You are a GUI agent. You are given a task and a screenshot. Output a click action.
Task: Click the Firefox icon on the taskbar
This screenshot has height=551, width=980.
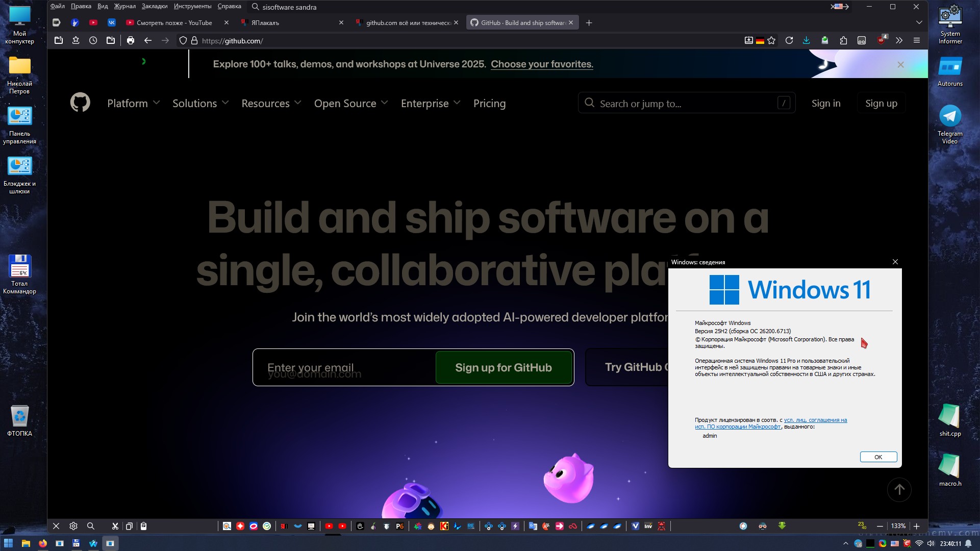click(42, 543)
